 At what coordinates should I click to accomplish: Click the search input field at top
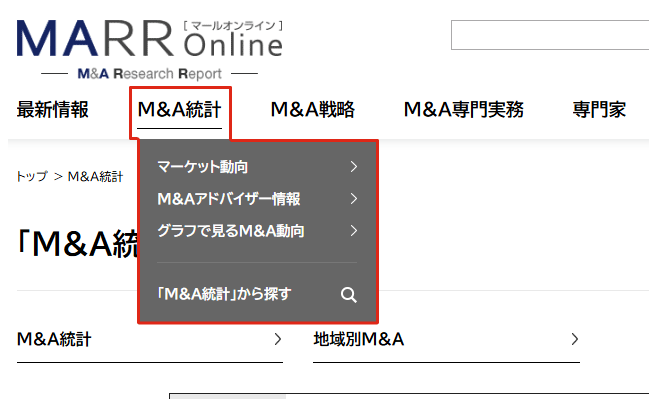[550, 35]
